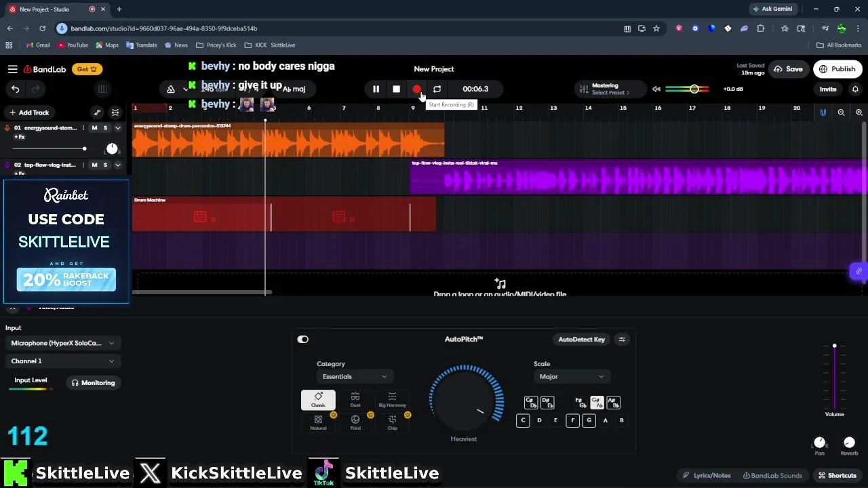Select the Classic AutoPitch preset
The height and width of the screenshot is (488, 868).
pos(318,400)
